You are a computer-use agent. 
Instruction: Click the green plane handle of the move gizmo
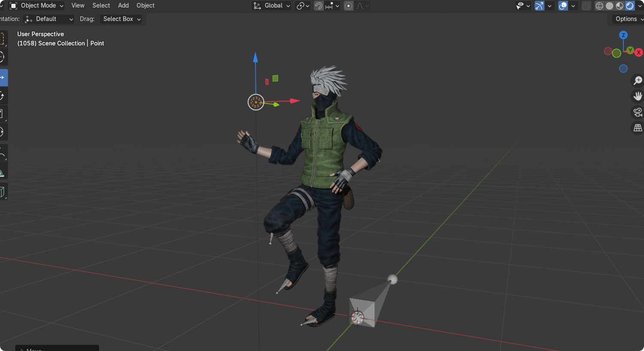click(275, 78)
